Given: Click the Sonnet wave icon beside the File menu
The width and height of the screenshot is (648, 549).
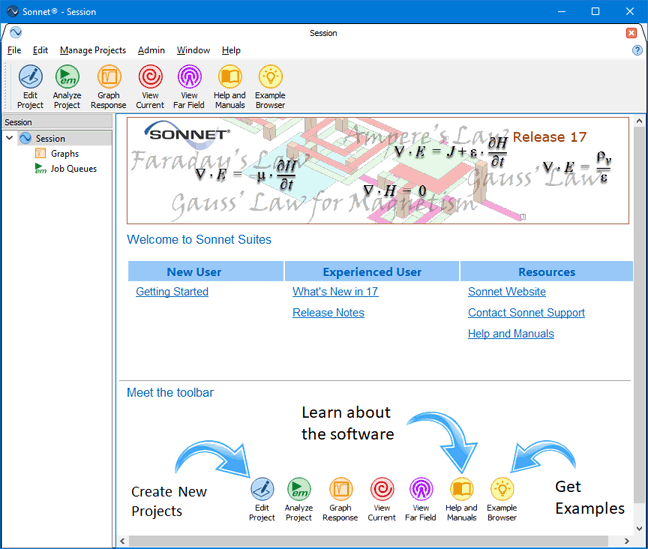Looking at the screenshot, I should 16,32.
